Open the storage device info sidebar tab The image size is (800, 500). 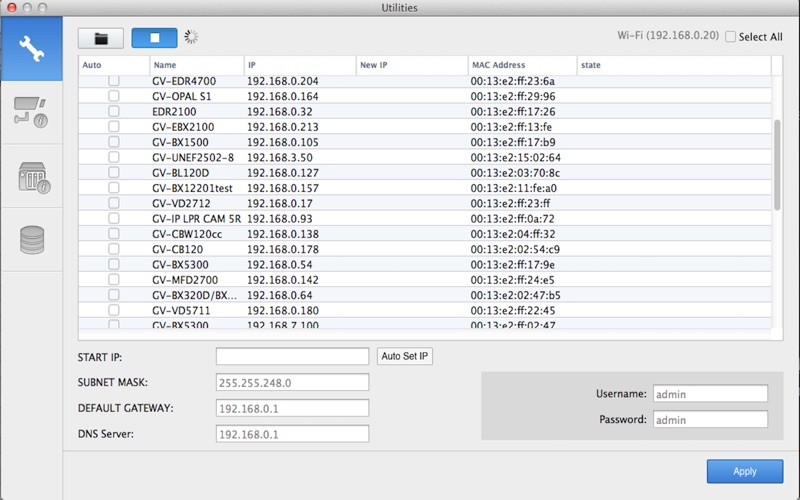click(x=32, y=177)
